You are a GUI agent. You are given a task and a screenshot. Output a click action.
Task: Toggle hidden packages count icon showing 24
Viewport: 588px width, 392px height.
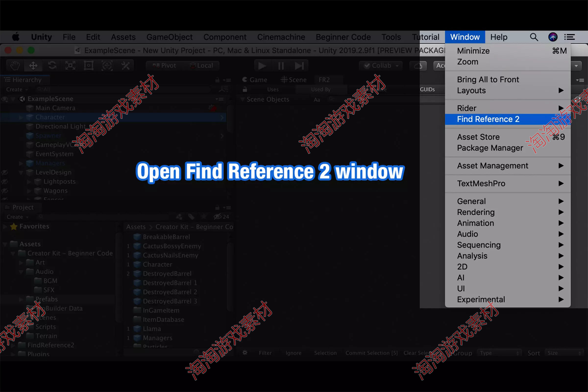[x=221, y=217]
